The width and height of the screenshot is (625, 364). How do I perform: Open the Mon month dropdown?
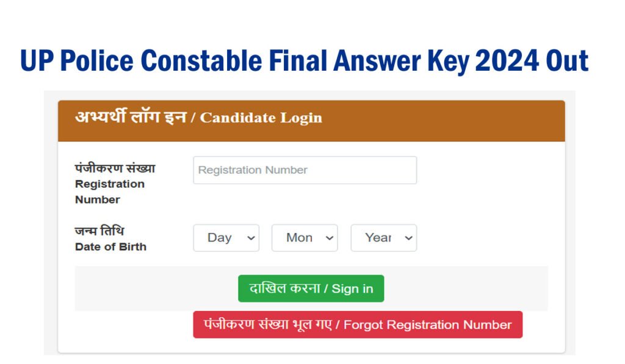click(304, 238)
